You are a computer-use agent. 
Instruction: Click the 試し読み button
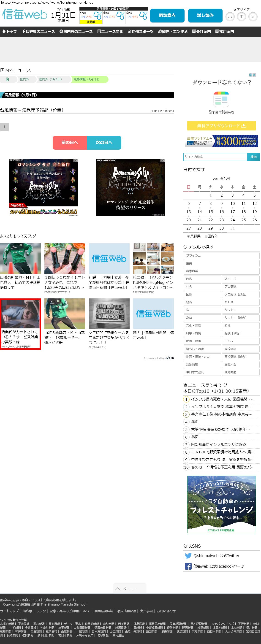click(x=205, y=16)
